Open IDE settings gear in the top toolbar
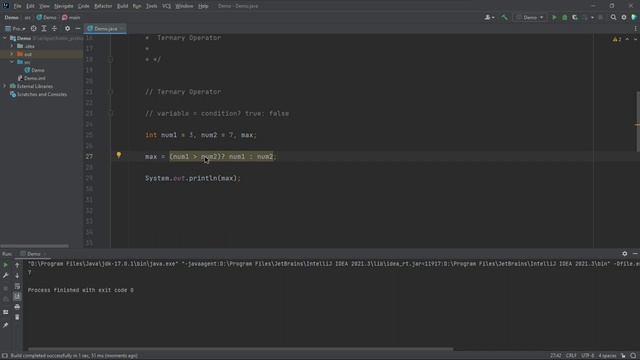The height and width of the screenshot is (360, 640). [x=624, y=18]
